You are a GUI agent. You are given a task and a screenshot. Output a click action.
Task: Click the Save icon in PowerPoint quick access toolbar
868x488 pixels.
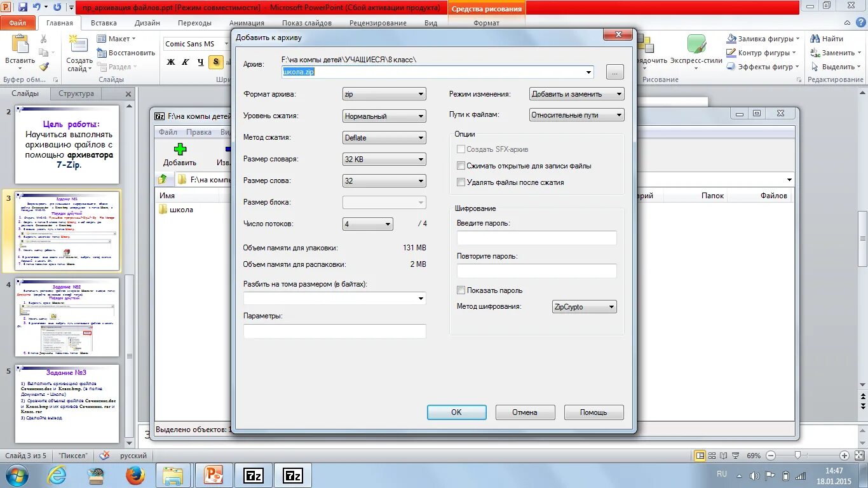click(x=23, y=7)
